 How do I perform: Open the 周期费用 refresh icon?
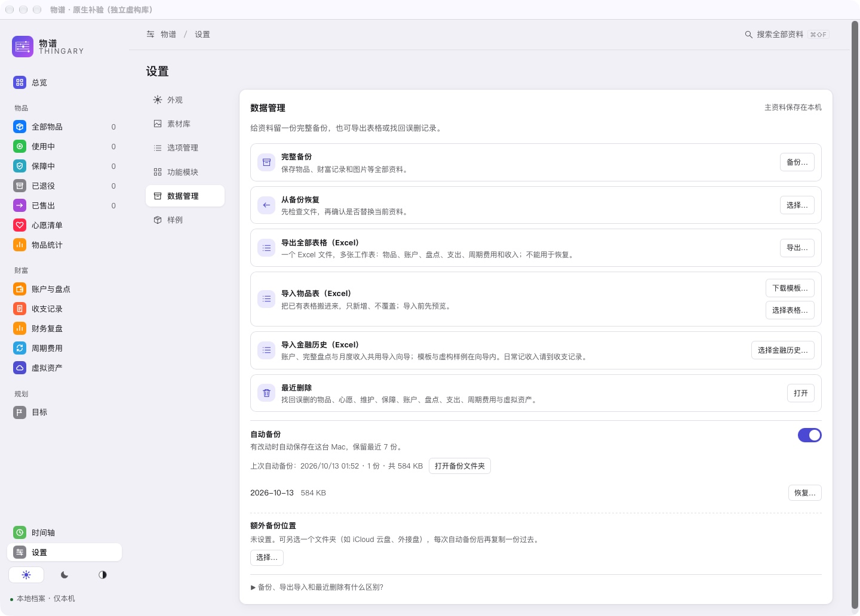[20, 348]
